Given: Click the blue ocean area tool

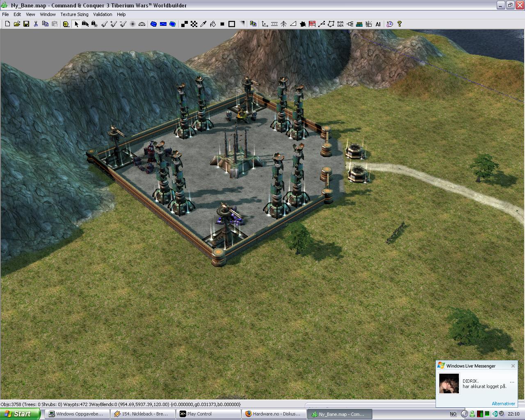Looking at the screenshot, I should pos(173,24).
